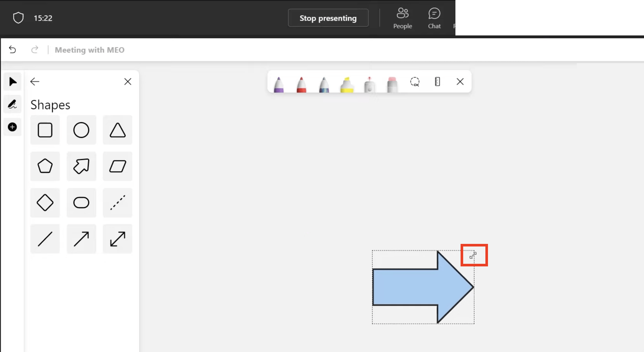This screenshot has width=644, height=352.
Task: Choose the single arrow line shape
Action: (x=81, y=239)
